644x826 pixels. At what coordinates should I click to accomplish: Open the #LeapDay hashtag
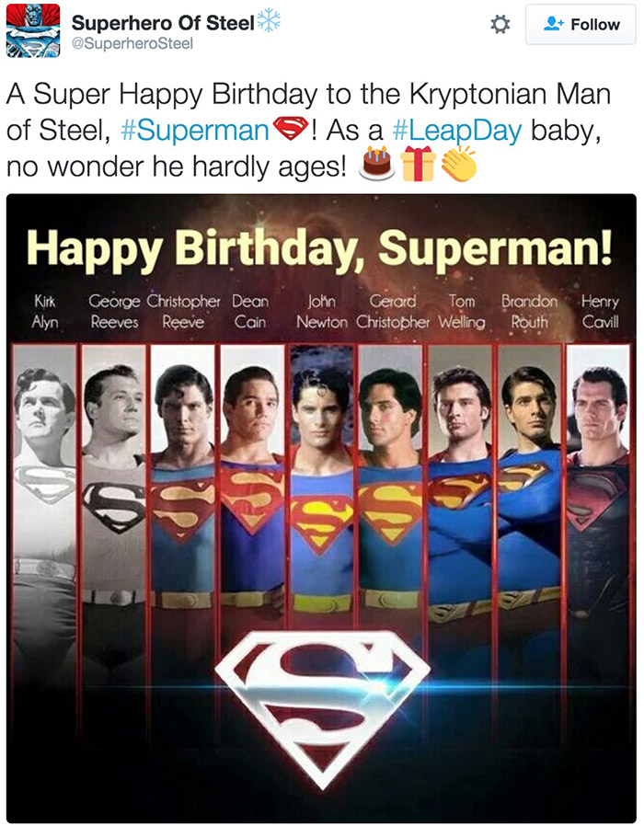pyautogui.click(x=457, y=130)
